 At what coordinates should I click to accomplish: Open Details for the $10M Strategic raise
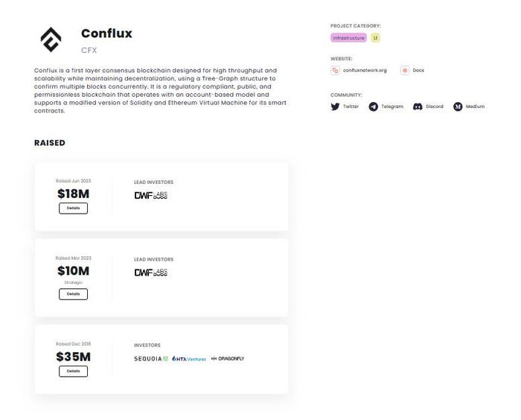pos(73,294)
